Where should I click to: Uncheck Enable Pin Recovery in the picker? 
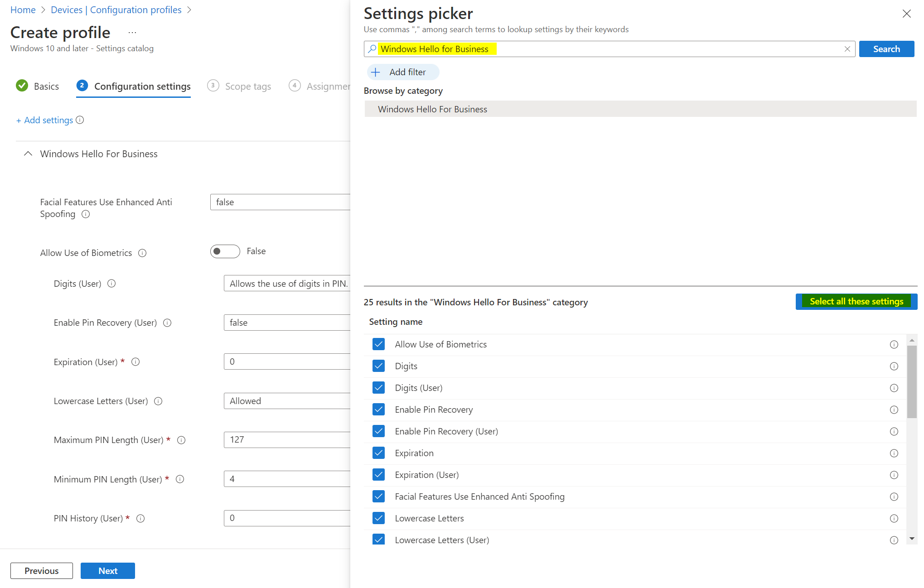coord(379,410)
